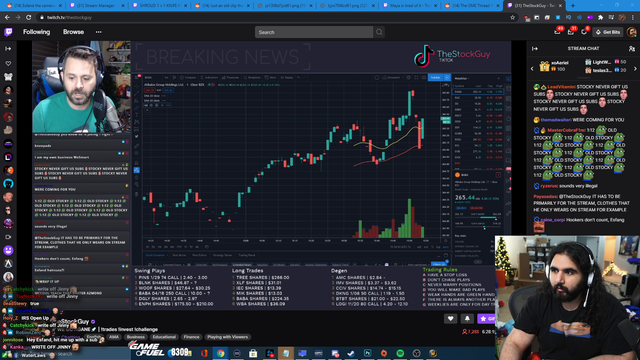
Task: Open the user avatar menu
Action: point(631,32)
